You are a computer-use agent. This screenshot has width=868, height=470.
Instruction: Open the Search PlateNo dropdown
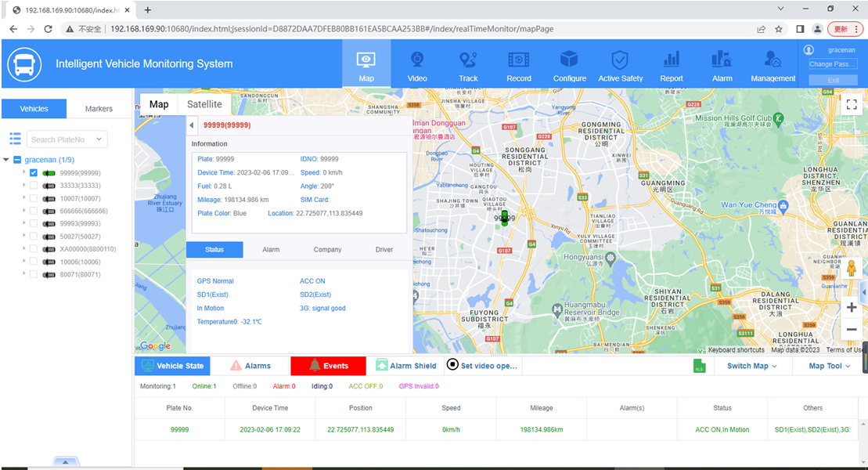[x=99, y=139]
